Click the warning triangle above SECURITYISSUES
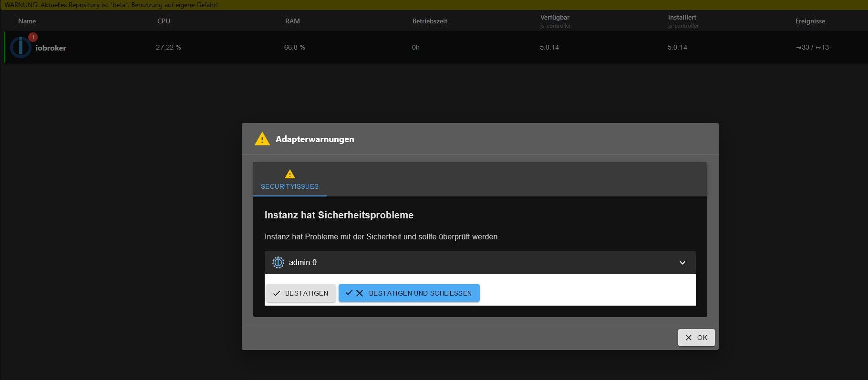 tap(289, 174)
